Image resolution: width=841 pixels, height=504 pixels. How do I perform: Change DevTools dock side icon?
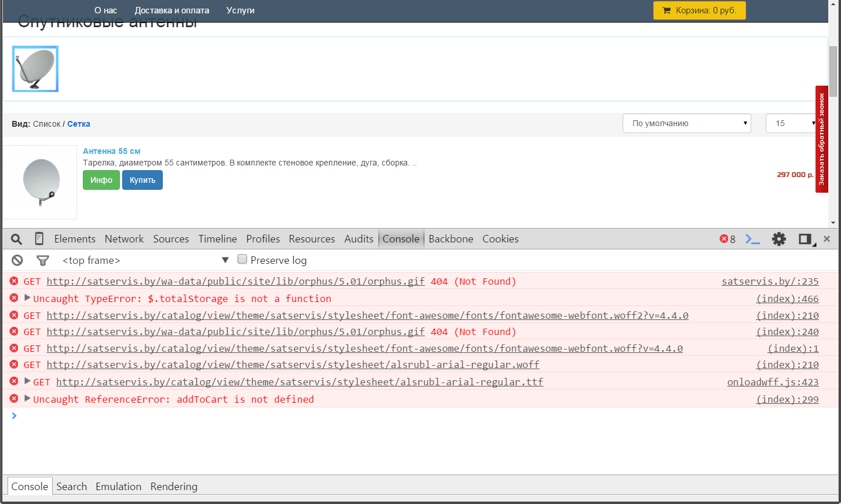point(806,239)
